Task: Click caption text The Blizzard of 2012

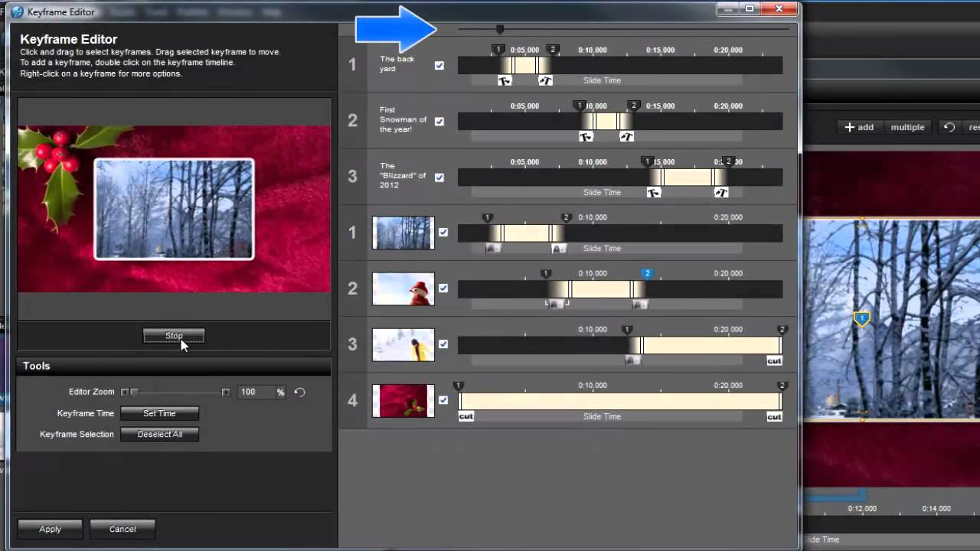Action: point(402,175)
